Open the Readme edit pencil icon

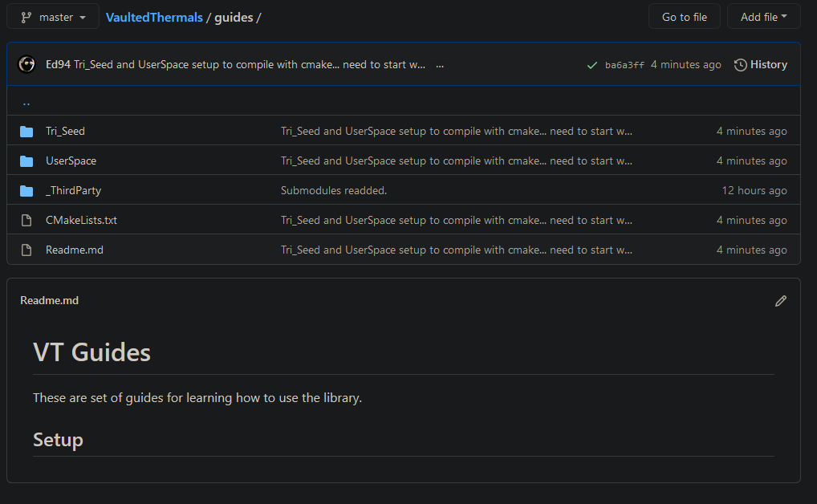pyautogui.click(x=781, y=301)
